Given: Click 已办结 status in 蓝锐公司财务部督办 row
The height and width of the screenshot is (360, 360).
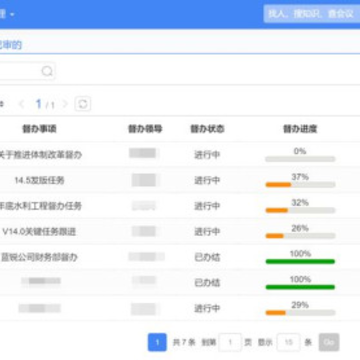Looking at the screenshot, I should (x=207, y=257).
